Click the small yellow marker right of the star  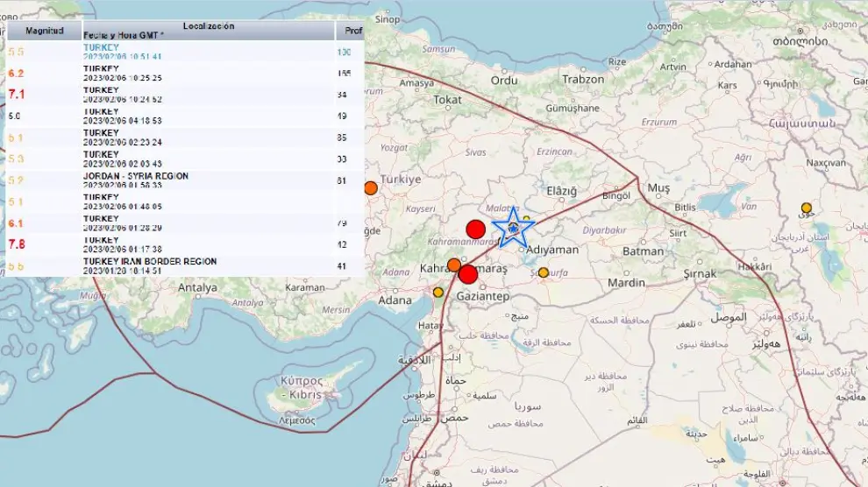(527, 219)
